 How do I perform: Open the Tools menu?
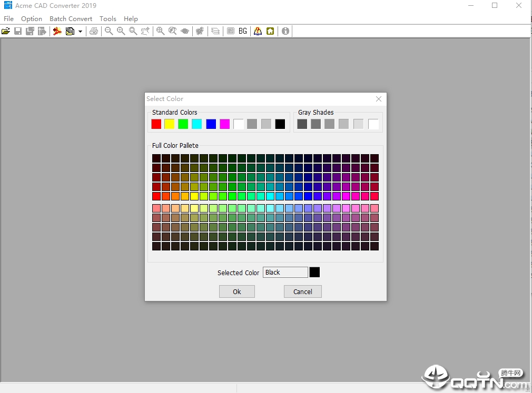(x=108, y=18)
